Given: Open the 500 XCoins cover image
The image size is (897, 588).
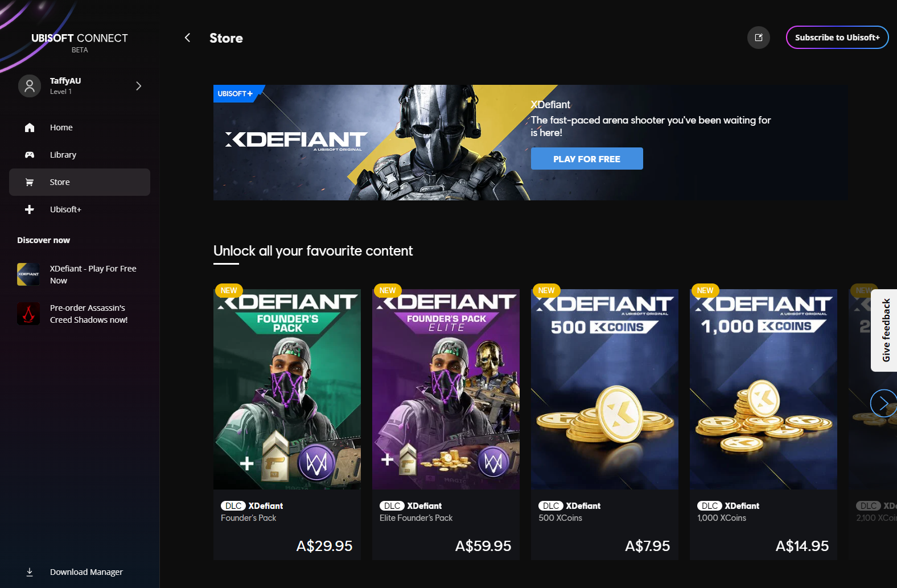Looking at the screenshot, I should 604,389.
